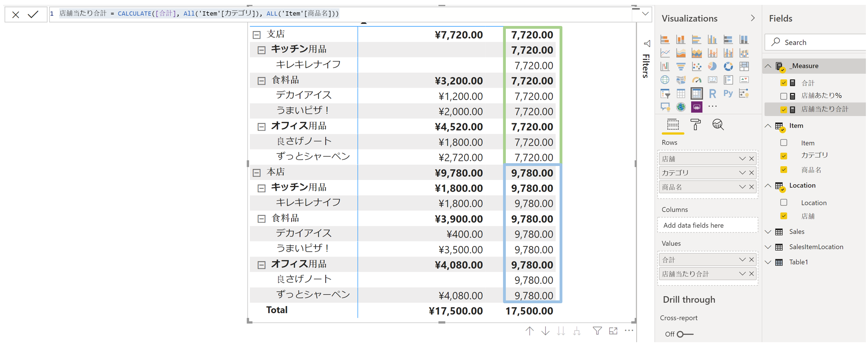This screenshot has width=868, height=352.
Task: Select the card visual with 123
Action: tap(712, 80)
